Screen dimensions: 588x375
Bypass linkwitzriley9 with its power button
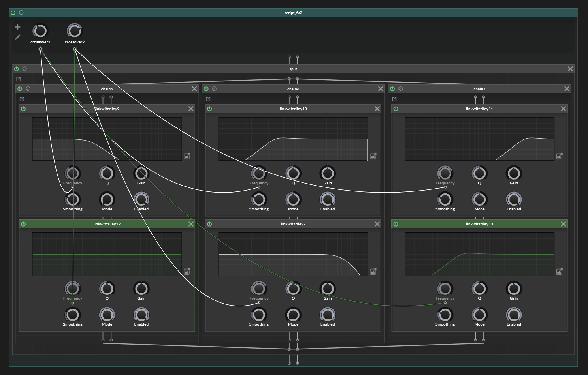[x=23, y=109]
